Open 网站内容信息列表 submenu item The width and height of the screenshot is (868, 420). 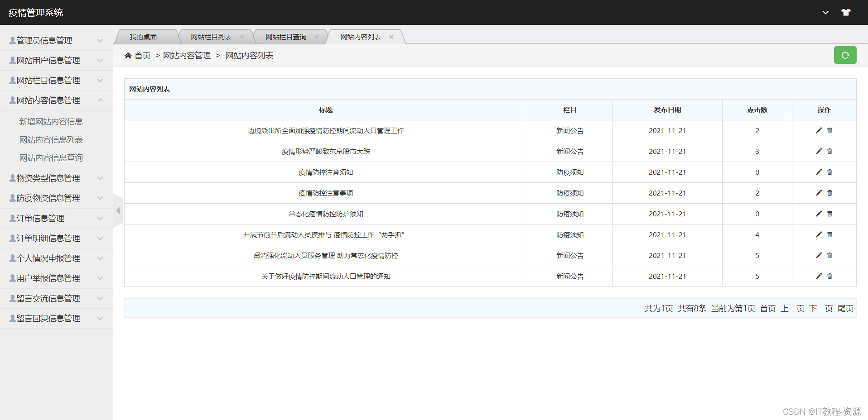pos(51,139)
